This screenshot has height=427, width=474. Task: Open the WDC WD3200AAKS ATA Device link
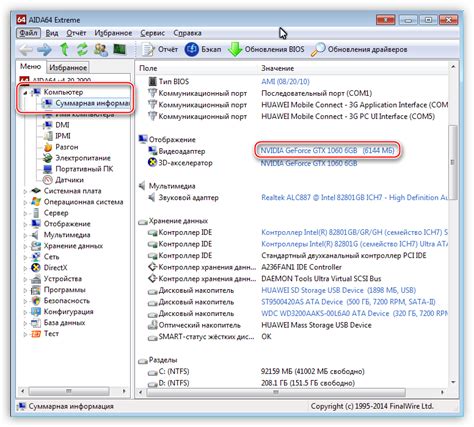tap(354, 314)
